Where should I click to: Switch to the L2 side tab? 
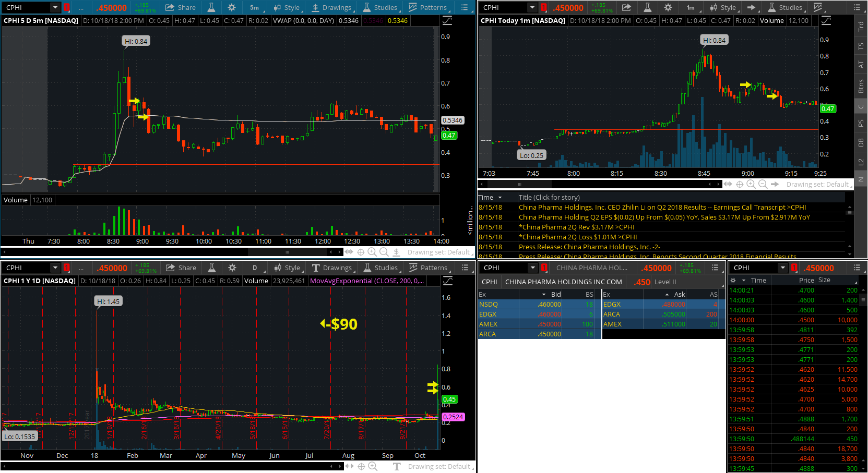[x=861, y=162]
